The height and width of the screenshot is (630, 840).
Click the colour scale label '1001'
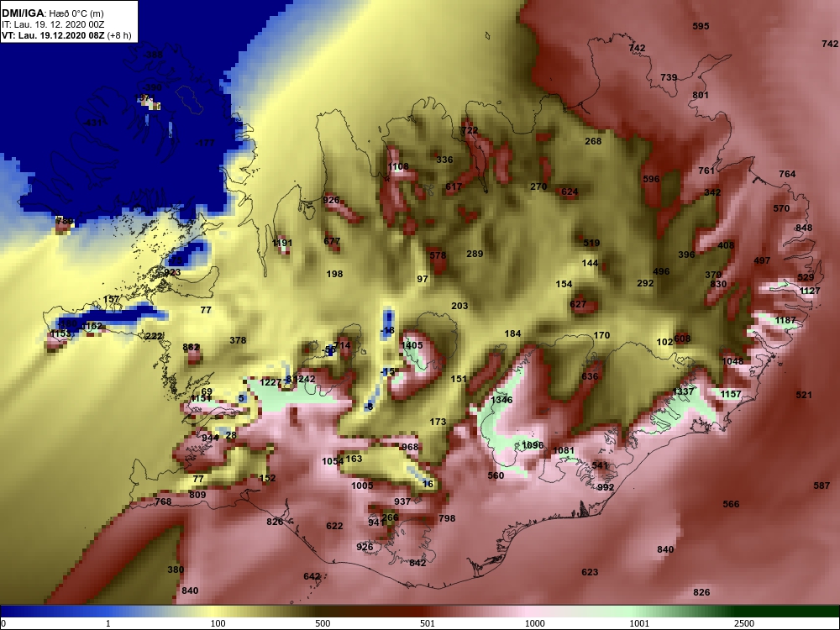tap(638, 623)
